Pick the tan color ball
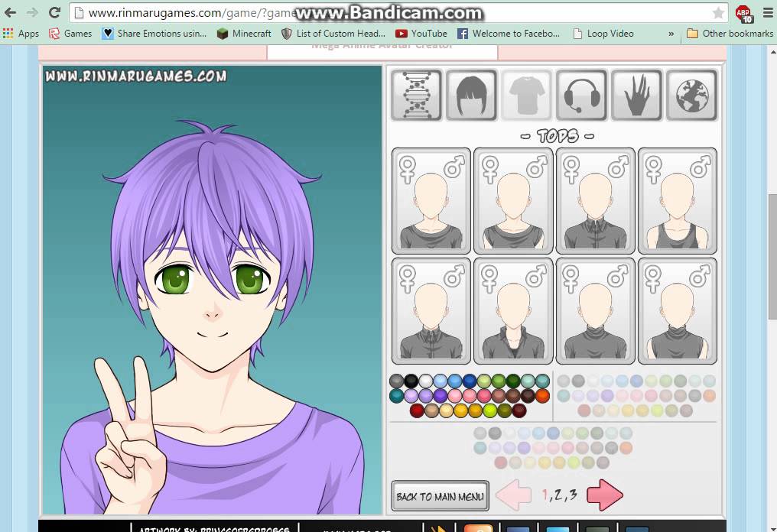 tap(431, 410)
